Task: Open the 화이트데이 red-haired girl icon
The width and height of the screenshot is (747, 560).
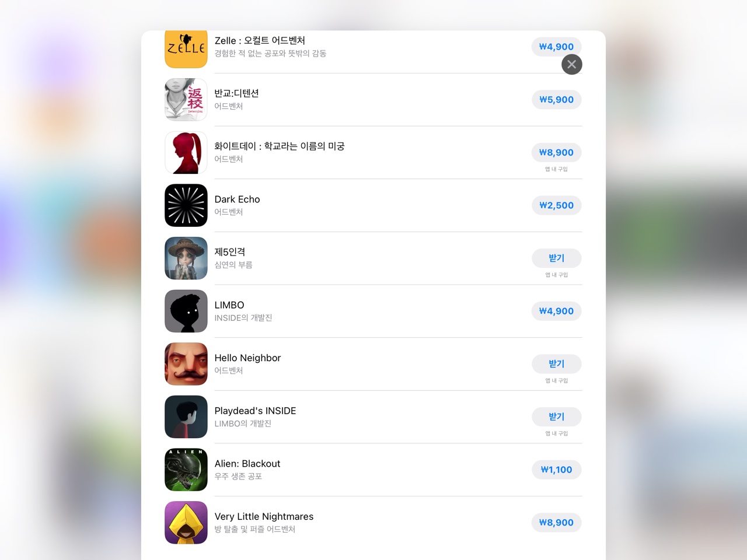Action: 186,153
